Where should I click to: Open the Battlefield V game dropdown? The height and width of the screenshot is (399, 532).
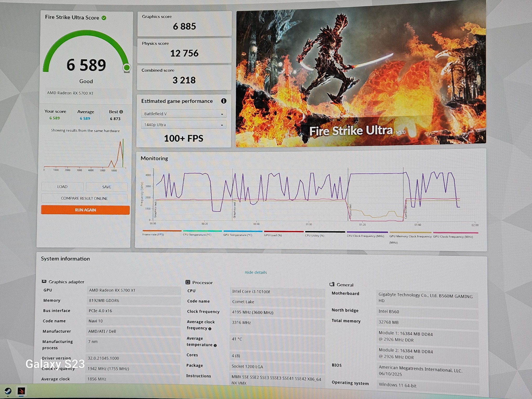pos(184,114)
